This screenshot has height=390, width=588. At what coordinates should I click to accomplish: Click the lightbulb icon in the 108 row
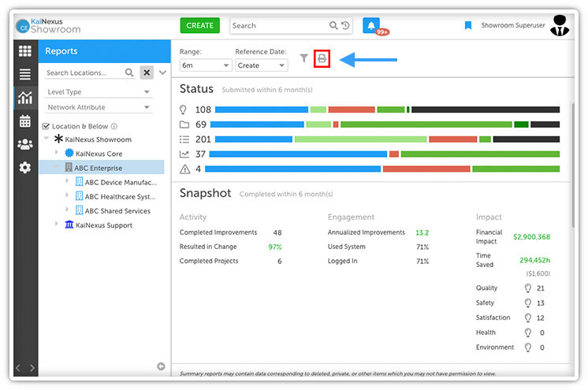tap(183, 110)
